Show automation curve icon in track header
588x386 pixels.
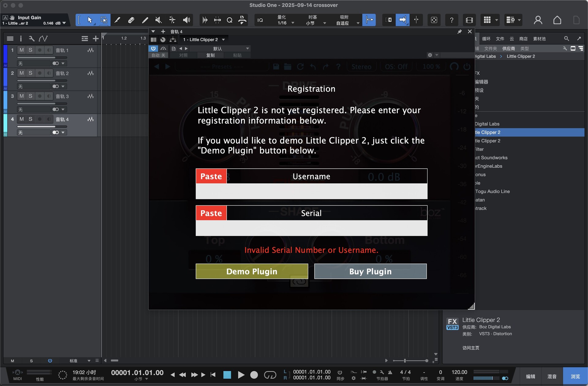[43, 39]
